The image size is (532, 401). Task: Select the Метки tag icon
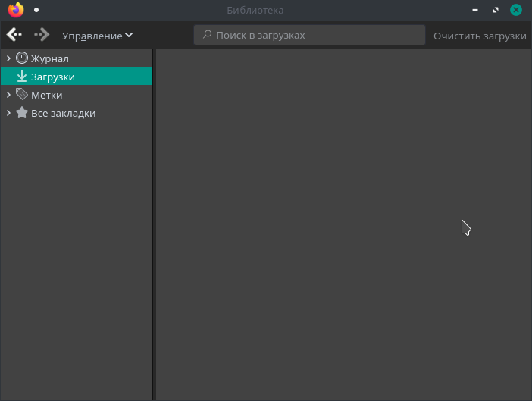(22, 94)
